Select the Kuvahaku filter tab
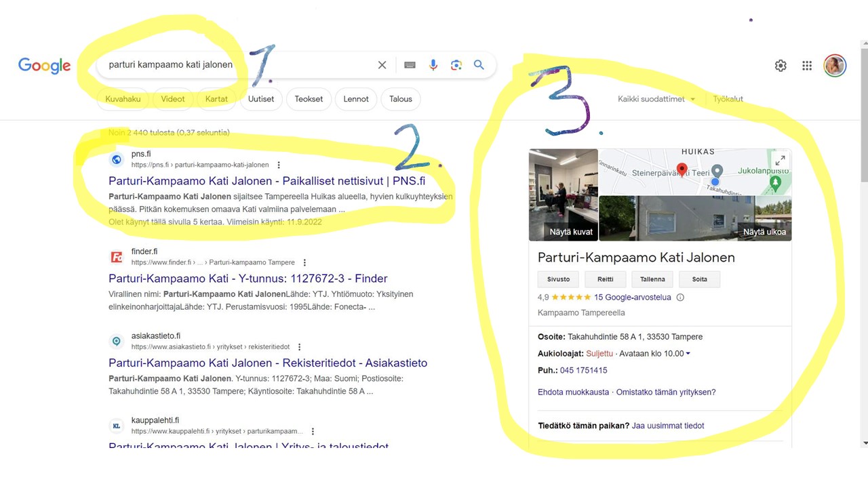 coord(123,99)
